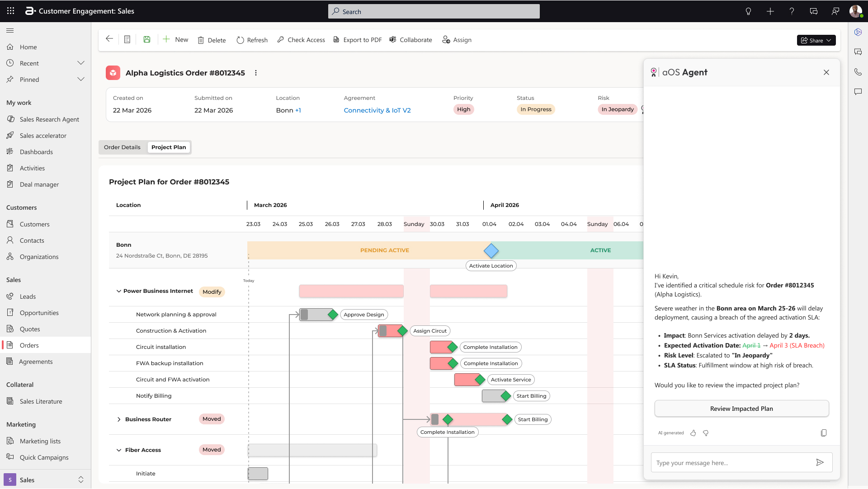Click the green save icon in toolbar

coord(147,39)
